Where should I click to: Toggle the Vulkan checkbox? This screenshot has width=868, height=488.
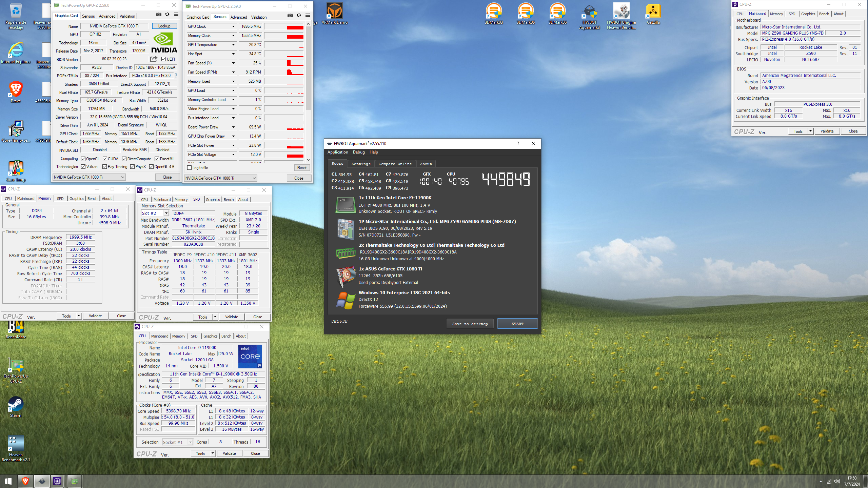[83, 167]
